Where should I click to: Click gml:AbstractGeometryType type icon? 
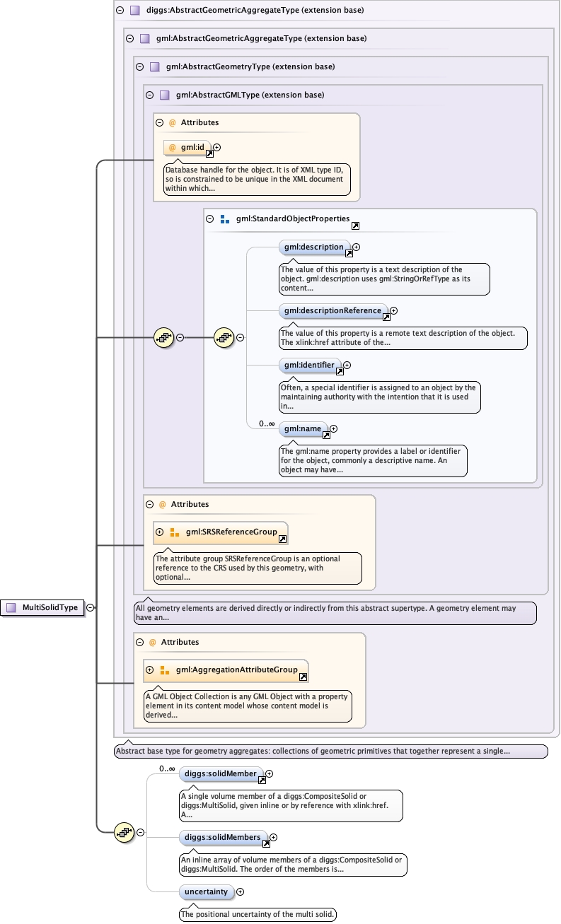click(155, 67)
